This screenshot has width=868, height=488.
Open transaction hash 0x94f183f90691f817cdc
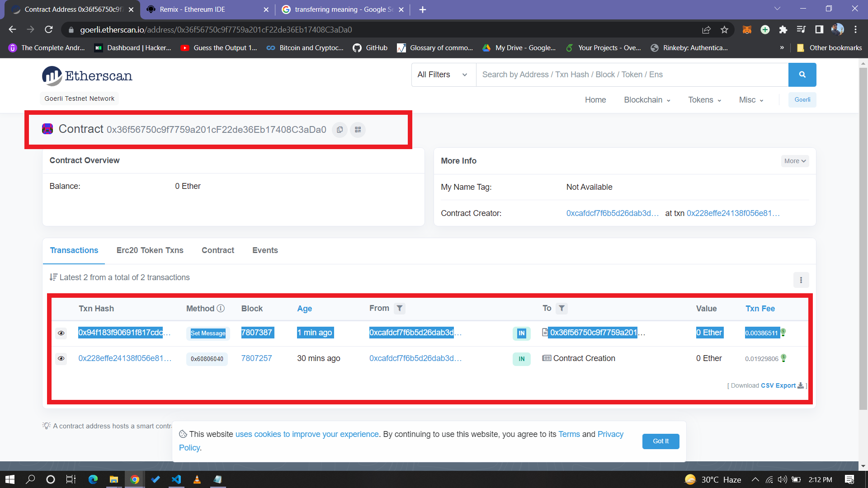[x=124, y=333]
